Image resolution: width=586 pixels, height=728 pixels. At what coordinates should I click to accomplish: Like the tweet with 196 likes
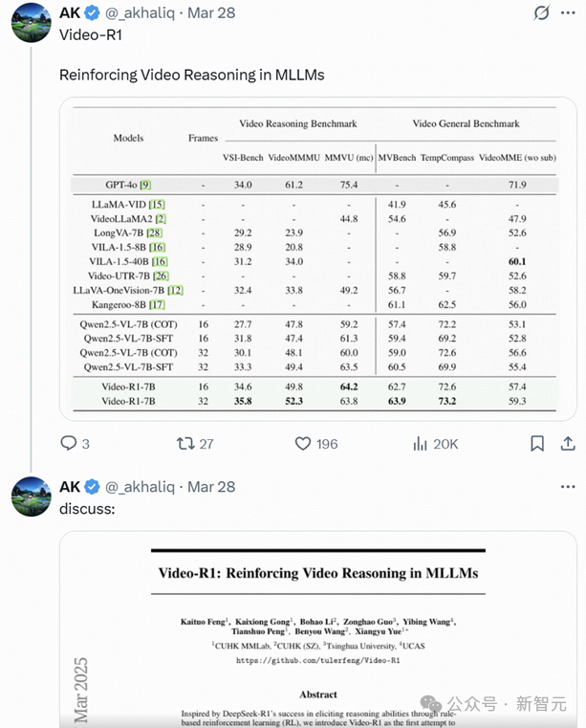[303, 443]
